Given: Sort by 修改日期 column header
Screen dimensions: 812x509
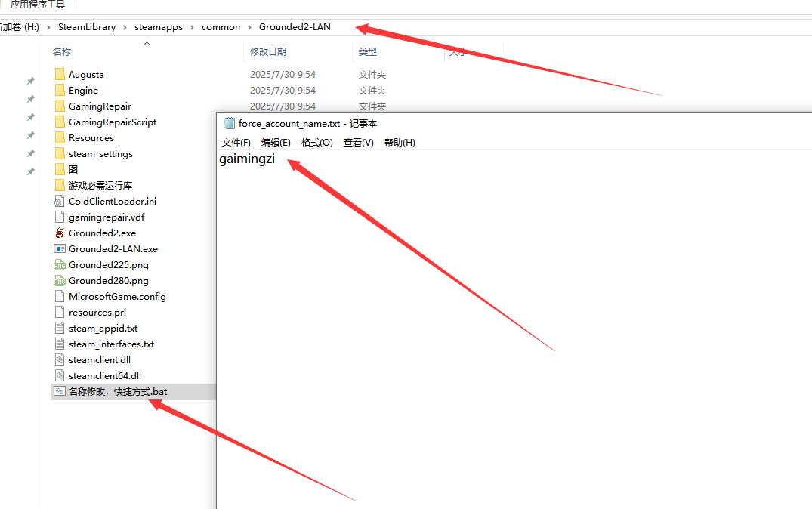Looking at the screenshot, I should coord(268,52).
